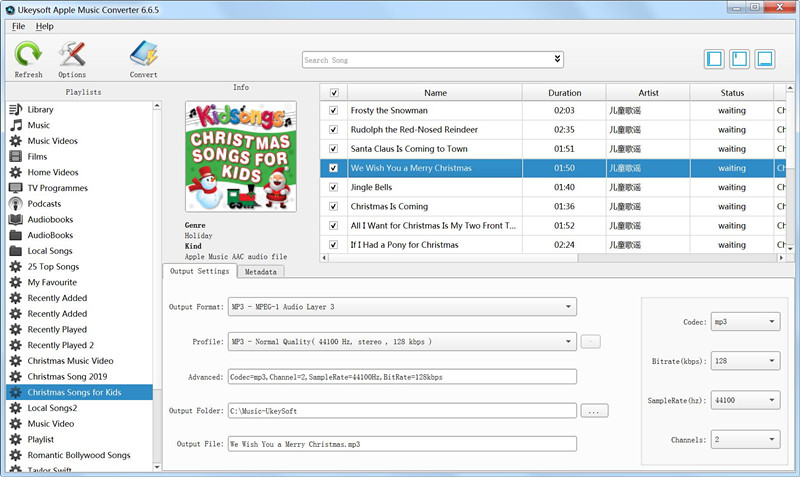800x477 pixels.
Task: Click the Output File name field
Action: [402, 444]
